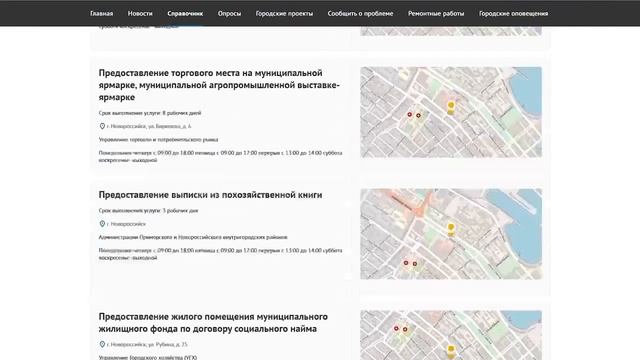
Task: Open the торгового места на муниципальной ярмарке service
Action: pyautogui.click(x=219, y=85)
